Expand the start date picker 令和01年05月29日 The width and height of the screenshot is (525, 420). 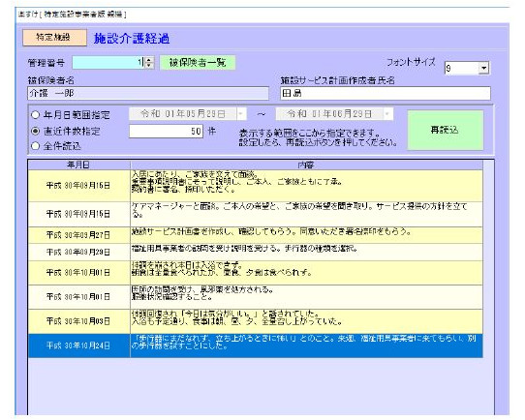[241, 114]
